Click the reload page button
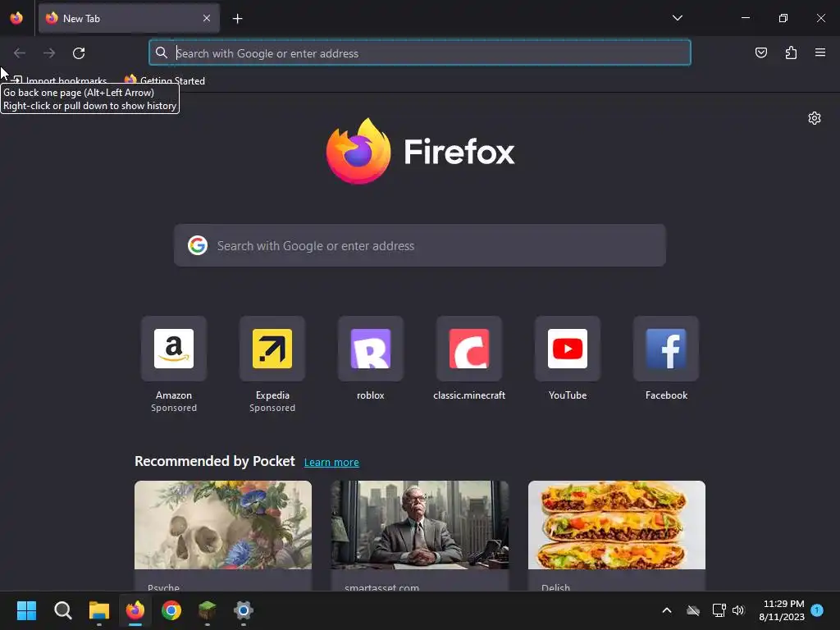The height and width of the screenshot is (630, 840). coord(79,53)
